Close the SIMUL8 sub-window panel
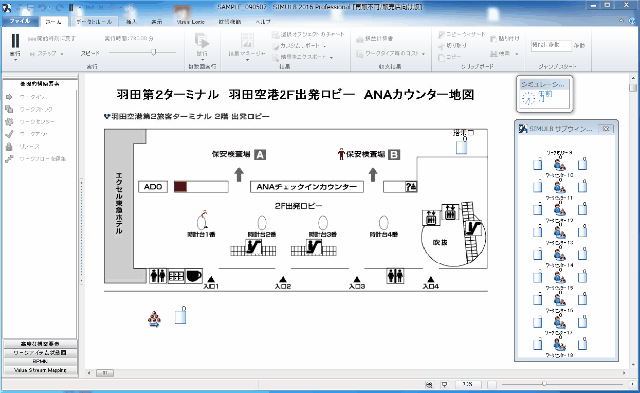 pyautogui.click(x=606, y=129)
